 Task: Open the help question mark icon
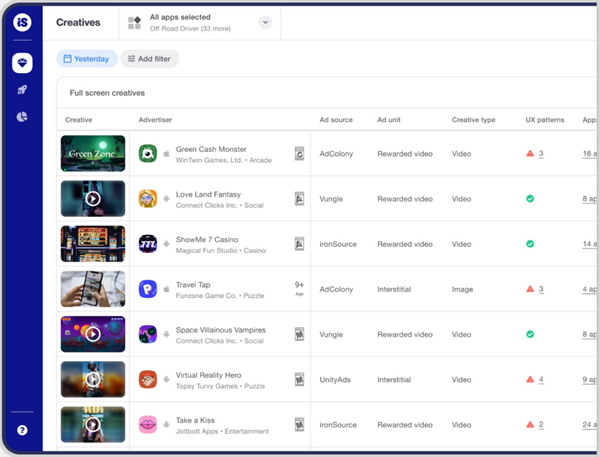(22, 430)
